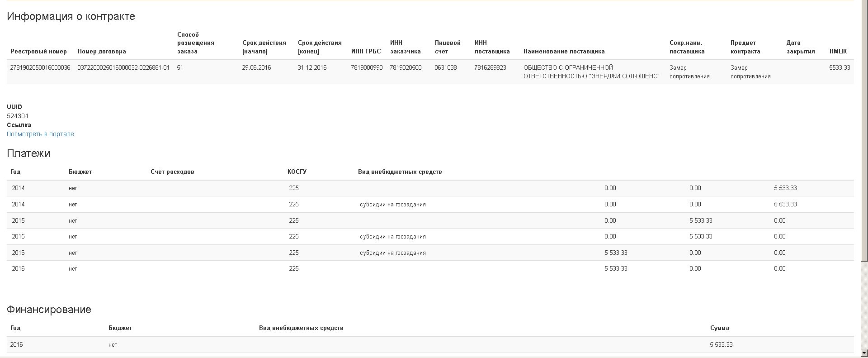This screenshot has width=868, height=358.
Task: Click supplier name 'ЭНЕРДЖИ СОЛЮШЕНС' cell
Action: (x=591, y=72)
